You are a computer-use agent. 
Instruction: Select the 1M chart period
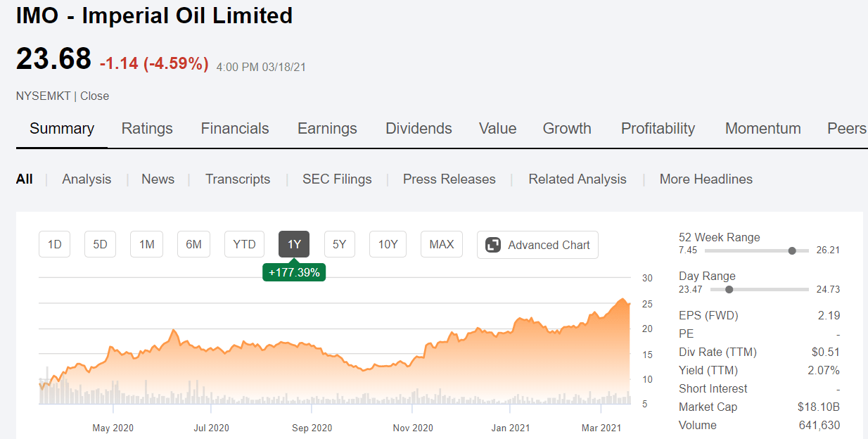pyautogui.click(x=146, y=245)
